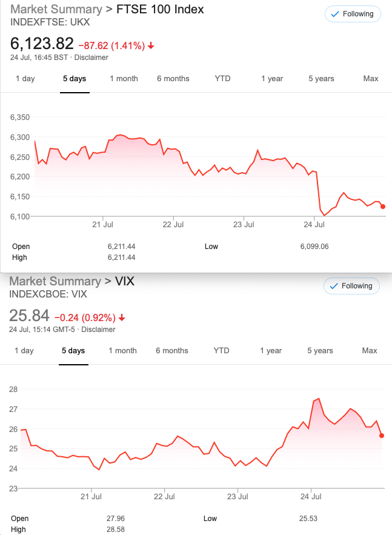Show VIX 5 years view
This screenshot has height=535, width=392.
click(x=320, y=350)
